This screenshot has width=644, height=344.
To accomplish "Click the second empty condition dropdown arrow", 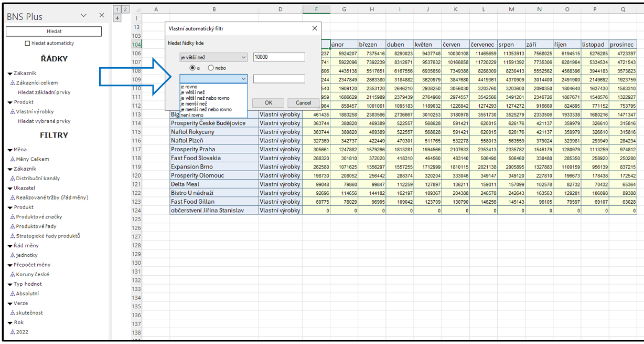I will pos(243,79).
